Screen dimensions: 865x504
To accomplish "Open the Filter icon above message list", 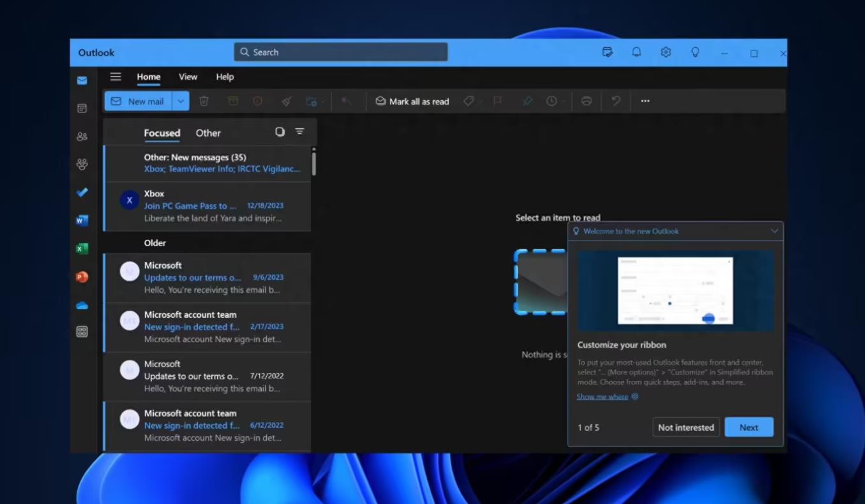I will click(x=299, y=131).
